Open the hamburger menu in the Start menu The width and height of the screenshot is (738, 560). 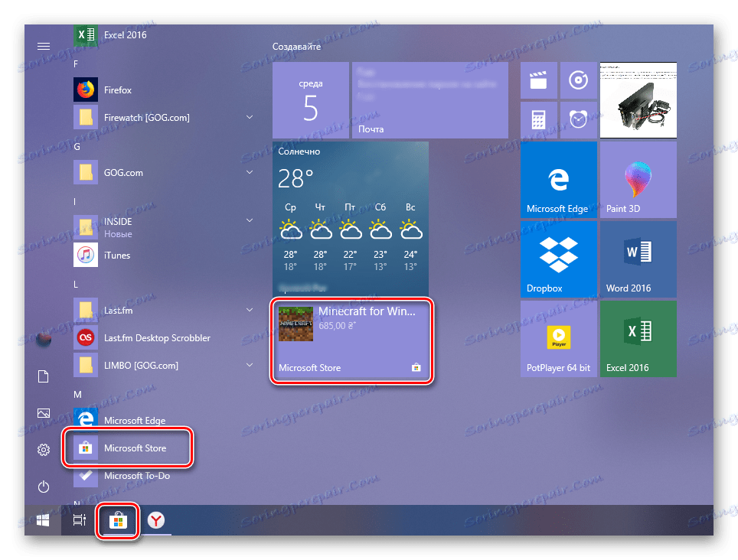coord(44,46)
